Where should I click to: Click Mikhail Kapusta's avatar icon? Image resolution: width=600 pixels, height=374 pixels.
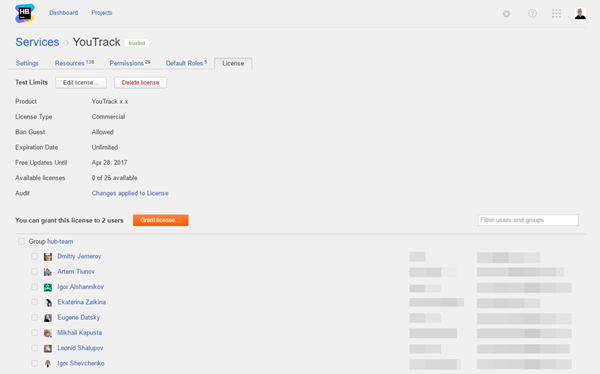(x=48, y=333)
